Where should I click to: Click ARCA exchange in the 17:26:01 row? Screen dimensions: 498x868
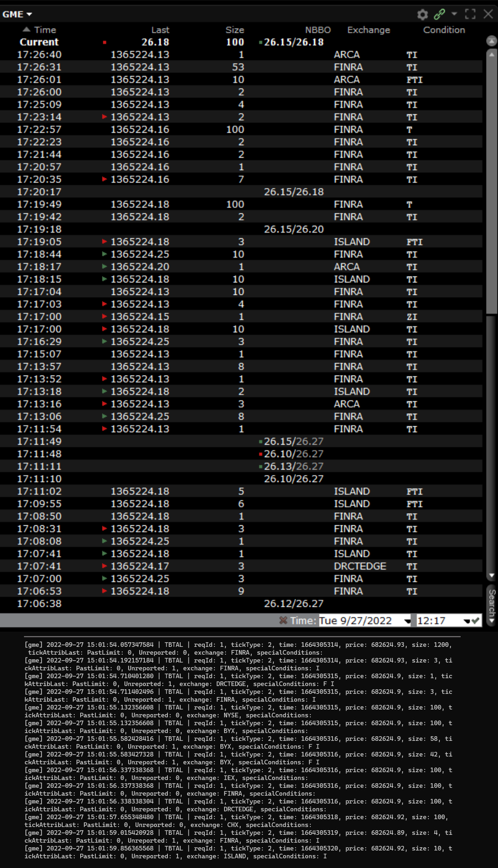coord(347,80)
